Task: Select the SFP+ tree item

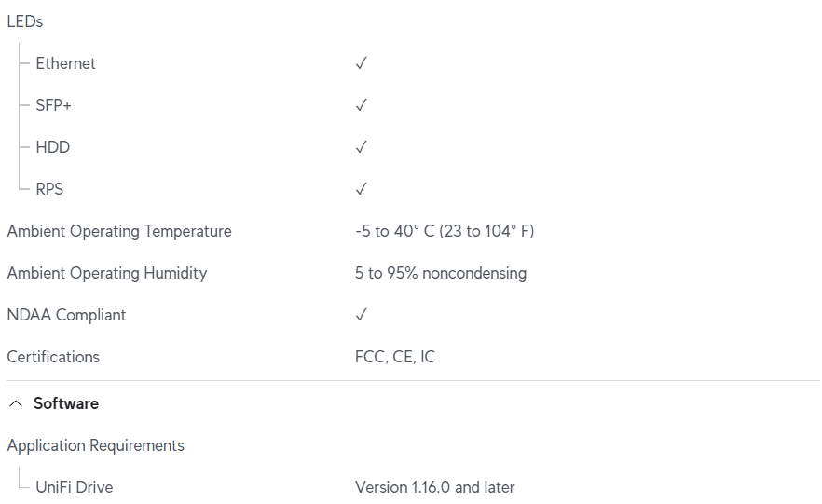Action: 53,105
